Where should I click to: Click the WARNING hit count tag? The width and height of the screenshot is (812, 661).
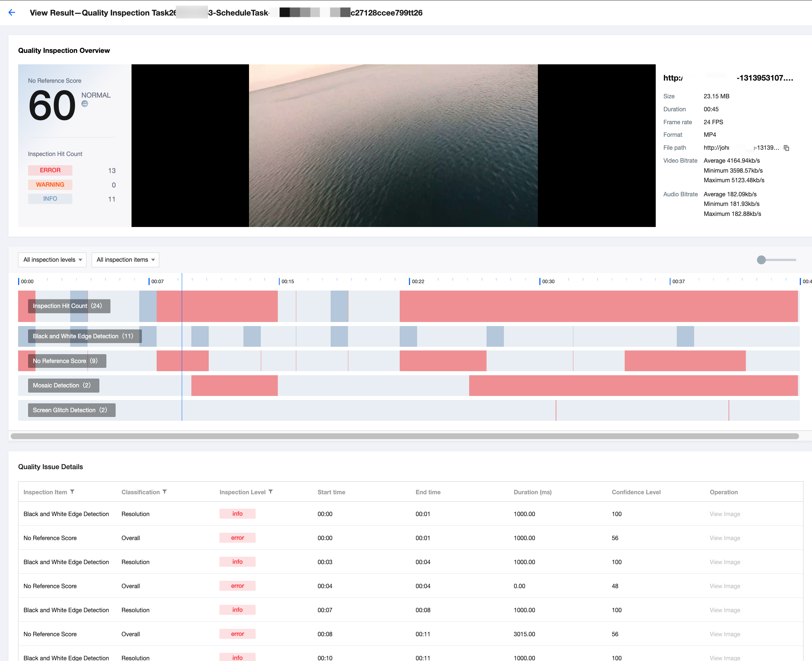pyautogui.click(x=50, y=185)
